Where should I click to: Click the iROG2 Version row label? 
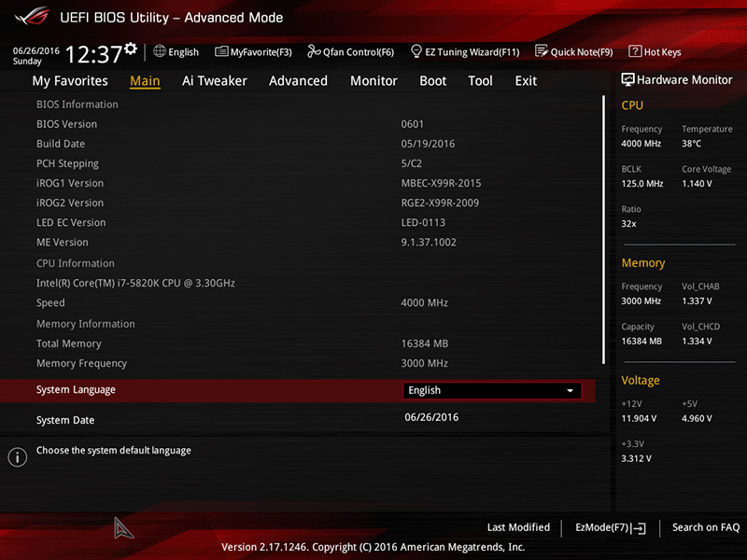pos(70,203)
